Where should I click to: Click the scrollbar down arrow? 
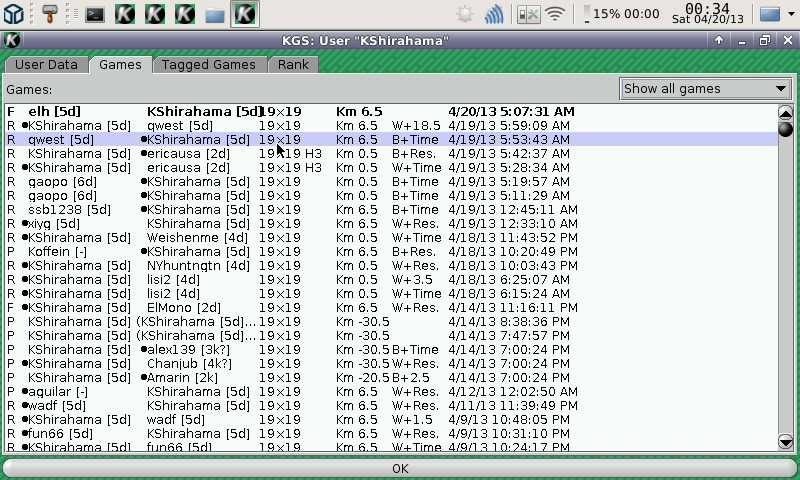(x=786, y=441)
